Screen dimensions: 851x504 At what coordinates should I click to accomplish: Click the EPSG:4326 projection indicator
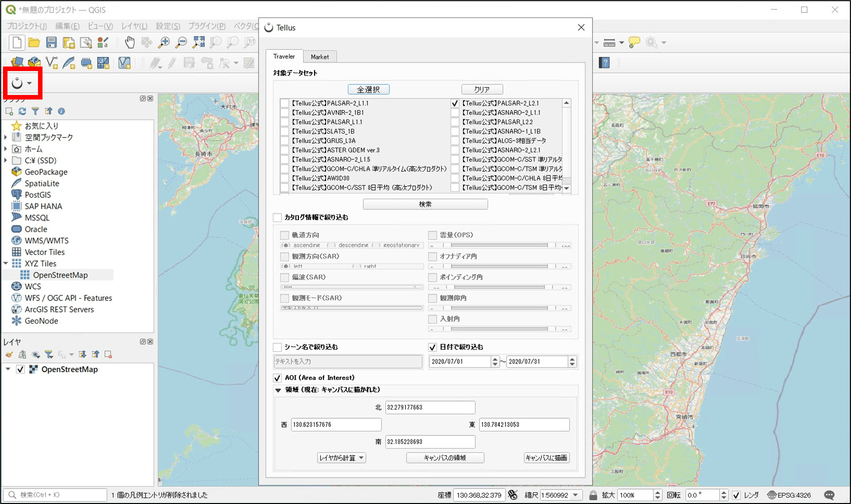point(789,495)
